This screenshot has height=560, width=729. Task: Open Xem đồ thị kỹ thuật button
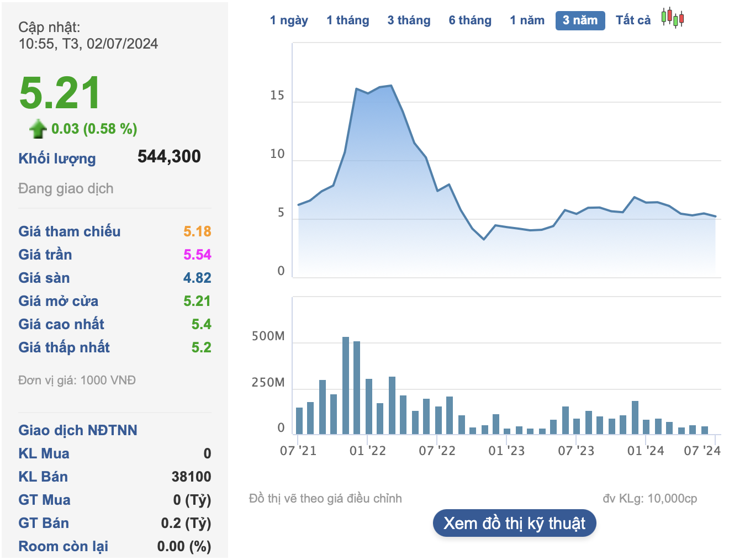point(514,523)
